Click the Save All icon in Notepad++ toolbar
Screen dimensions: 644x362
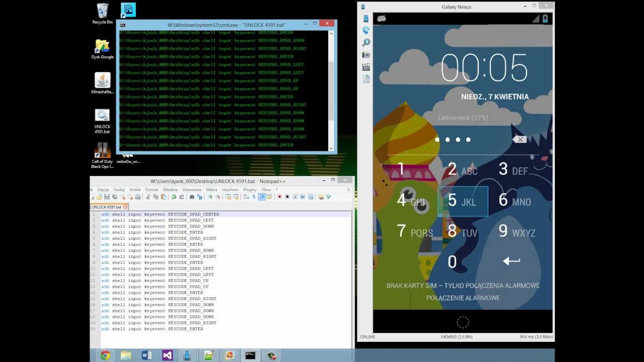click(x=115, y=197)
